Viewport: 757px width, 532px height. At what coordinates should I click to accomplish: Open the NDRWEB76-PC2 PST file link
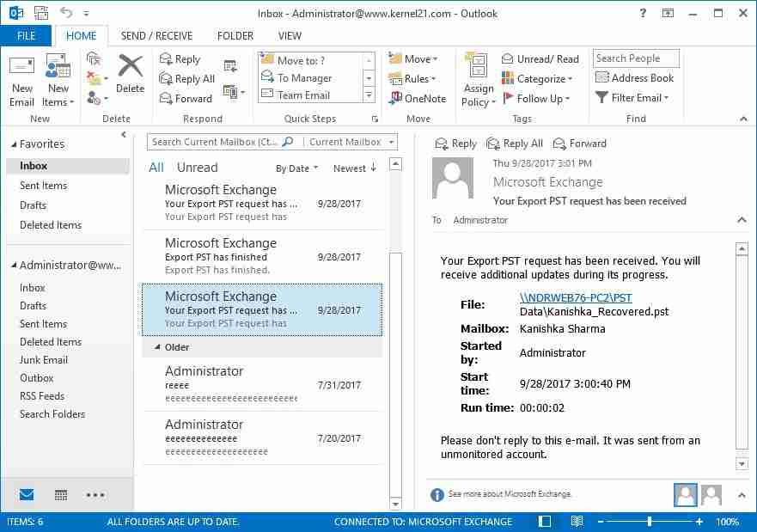click(576, 298)
